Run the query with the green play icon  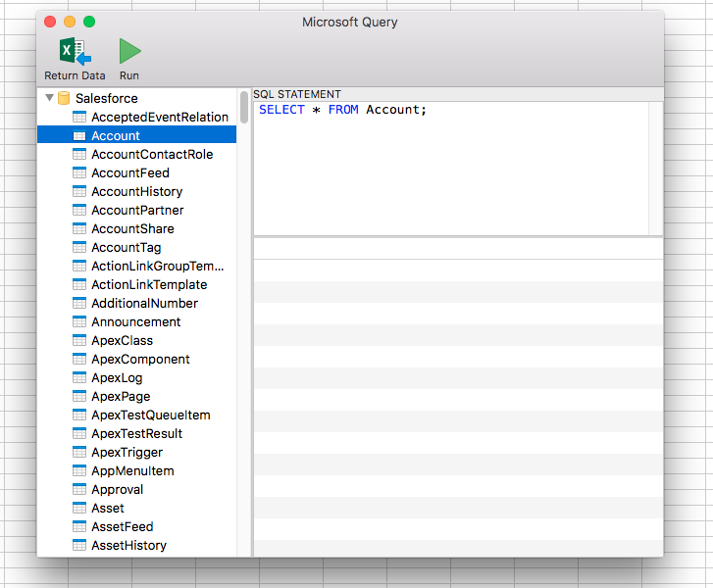[130, 51]
